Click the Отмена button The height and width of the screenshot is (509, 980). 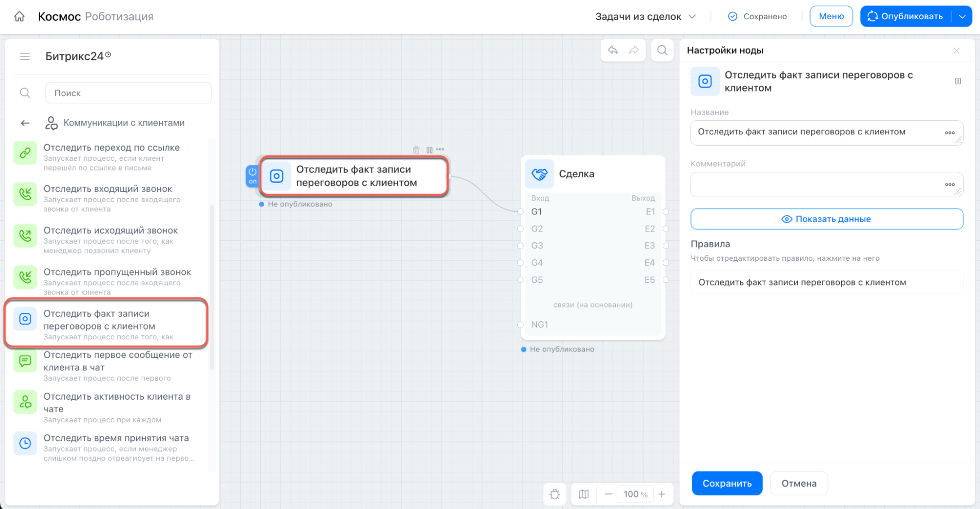coord(799,484)
